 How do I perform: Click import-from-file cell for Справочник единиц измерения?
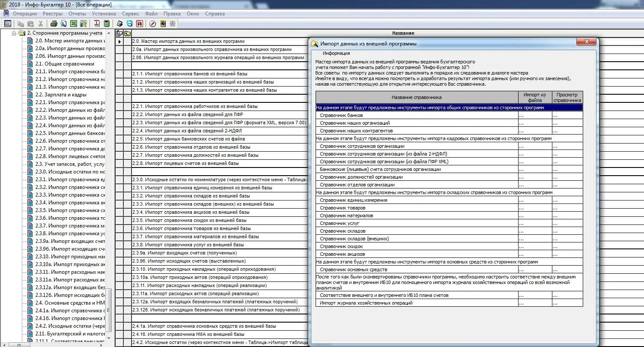pos(535,200)
